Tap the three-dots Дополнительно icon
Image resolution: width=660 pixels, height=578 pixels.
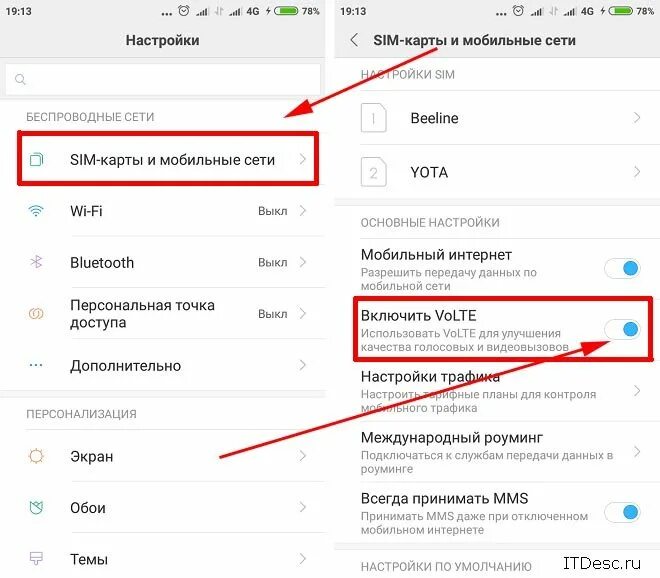click(x=36, y=365)
